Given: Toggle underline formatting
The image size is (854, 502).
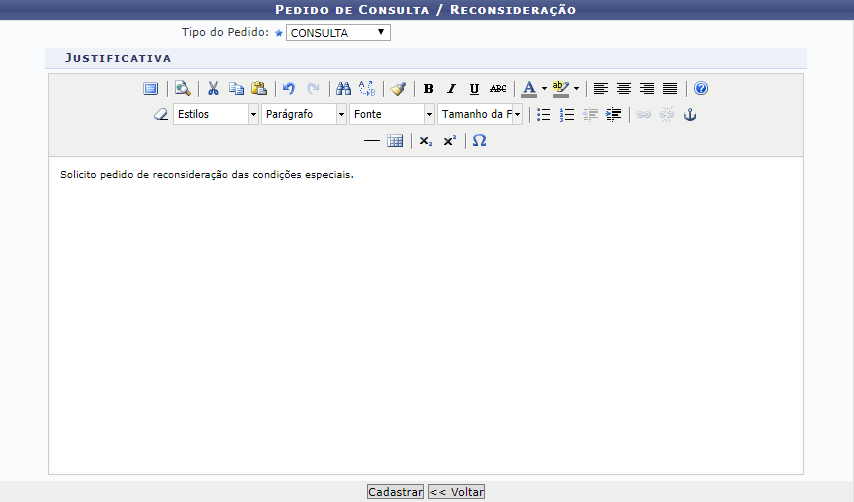Looking at the screenshot, I should tap(474, 89).
